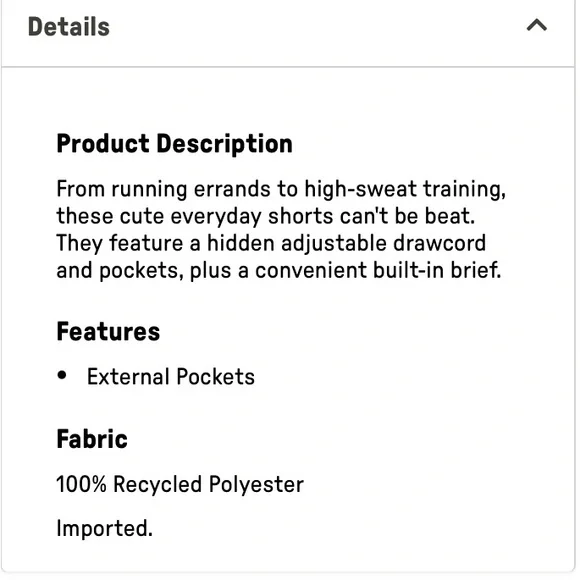Click the Details accordion header title
This screenshot has width=580, height=580.
69,27
